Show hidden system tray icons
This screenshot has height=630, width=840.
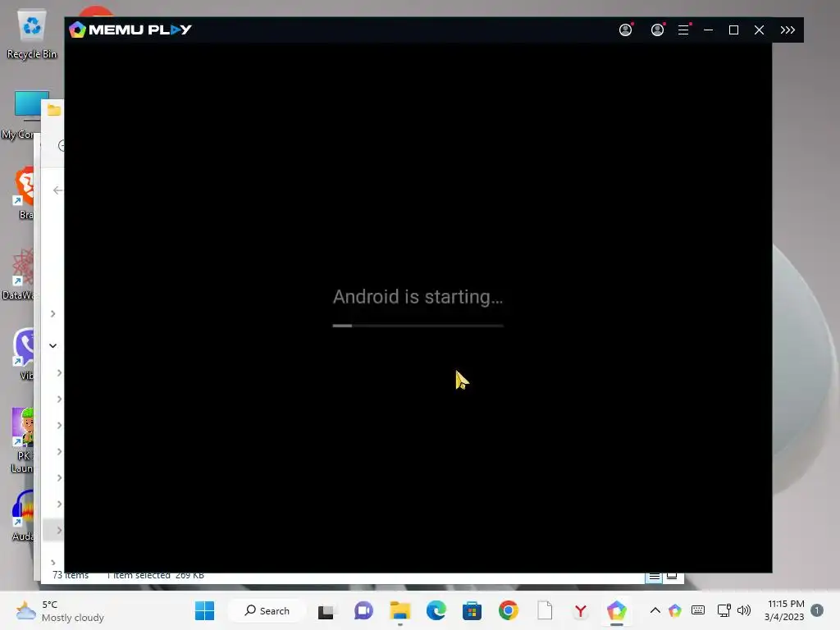(x=655, y=610)
